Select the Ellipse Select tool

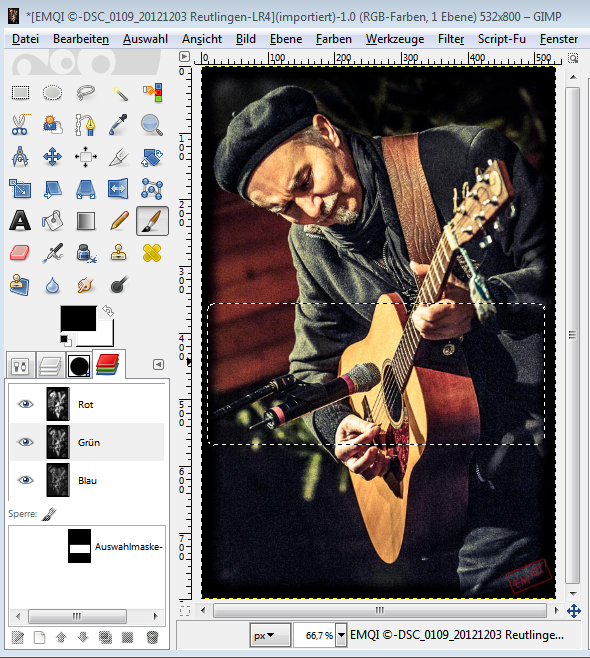pyautogui.click(x=52, y=93)
